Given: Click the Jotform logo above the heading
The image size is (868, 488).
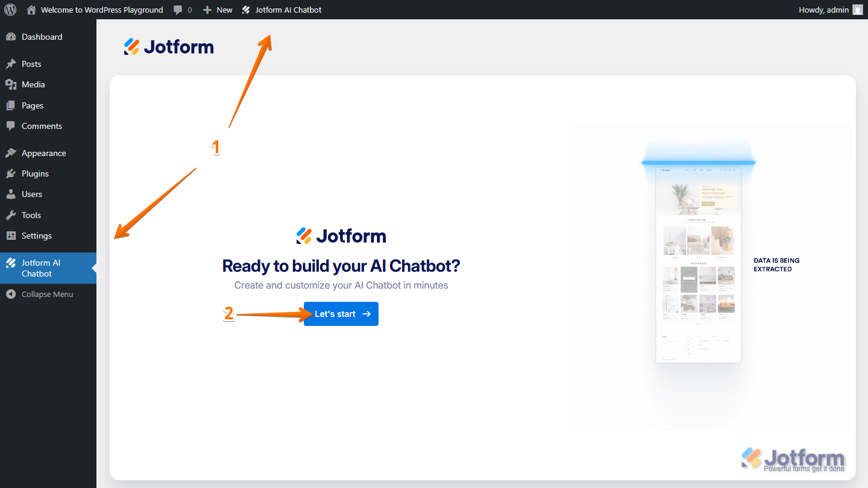Looking at the screenshot, I should (x=341, y=236).
